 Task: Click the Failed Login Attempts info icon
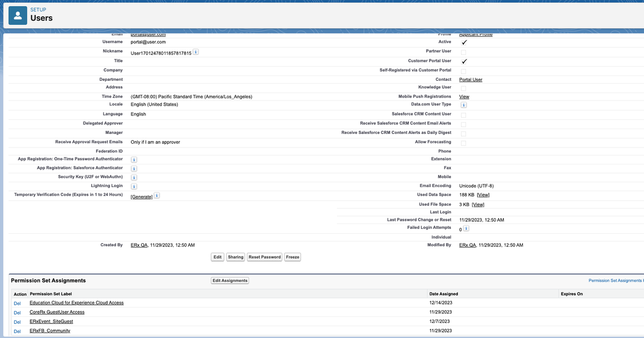coord(466,229)
